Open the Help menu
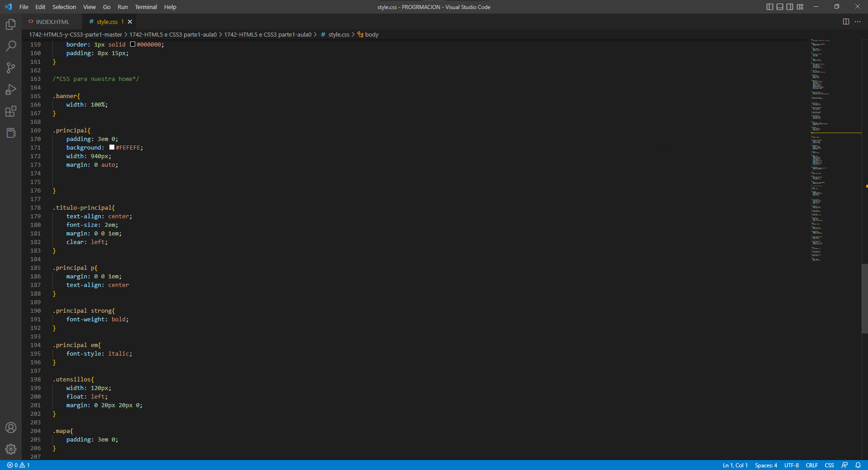 click(170, 7)
